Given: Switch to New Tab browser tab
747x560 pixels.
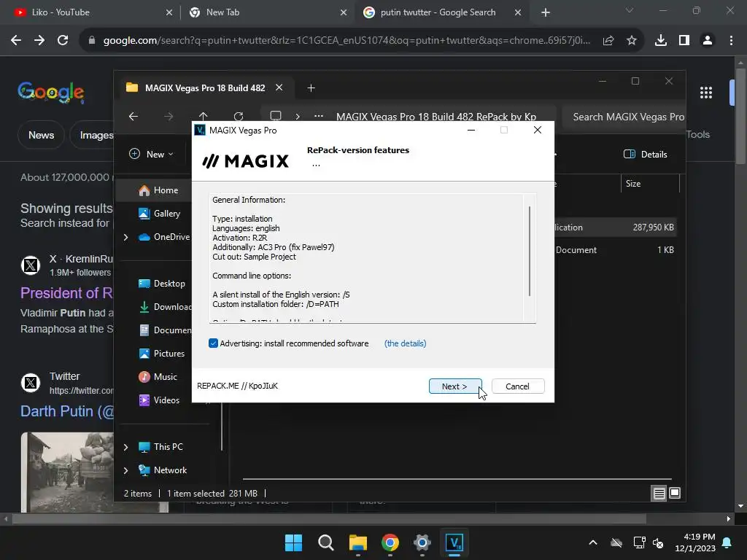Looking at the screenshot, I should point(267,12).
